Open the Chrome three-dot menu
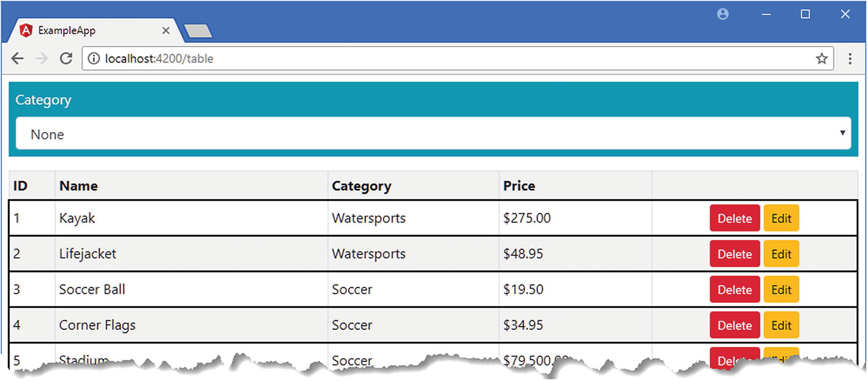The width and height of the screenshot is (868, 381). pos(850,59)
